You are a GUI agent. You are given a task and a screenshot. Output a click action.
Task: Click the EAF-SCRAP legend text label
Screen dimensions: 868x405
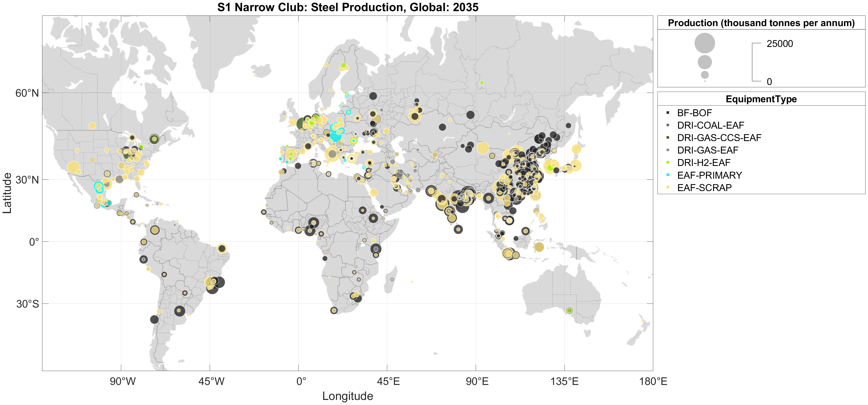[x=704, y=188]
